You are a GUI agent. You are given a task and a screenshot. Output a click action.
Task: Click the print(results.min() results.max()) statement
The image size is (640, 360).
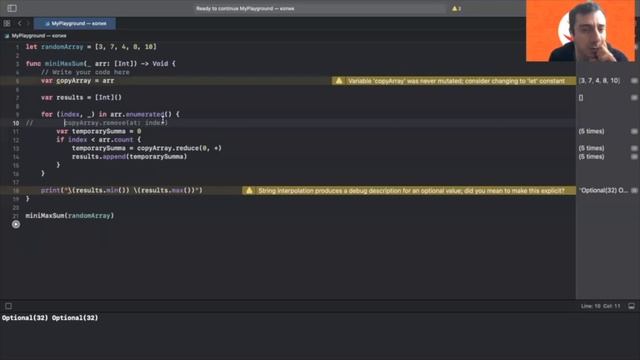(x=122, y=190)
